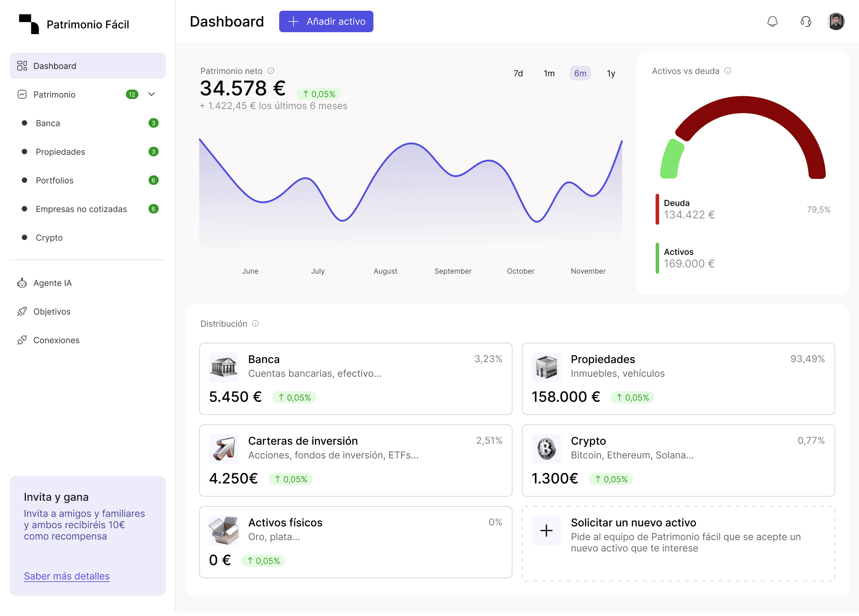Click the Patrimonio chart icon in the sidebar
The height and width of the screenshot is (616, 859).
pos(22,95)
